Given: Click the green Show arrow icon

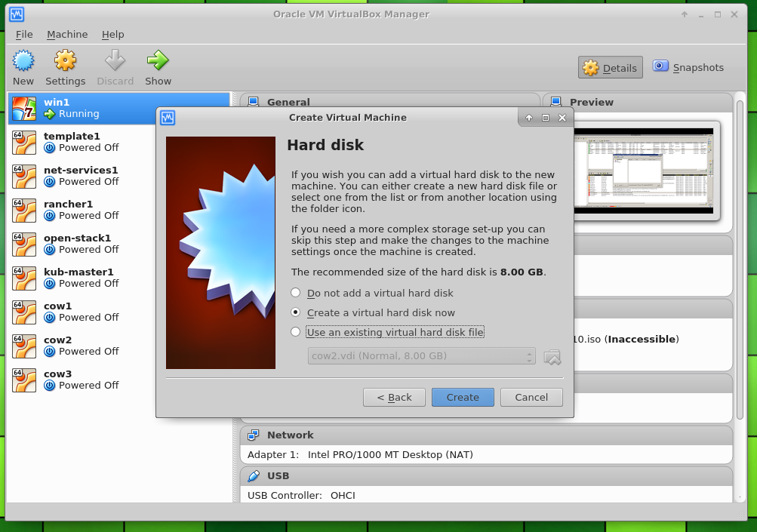Looking at the screenshot, I should click(158, 61).
